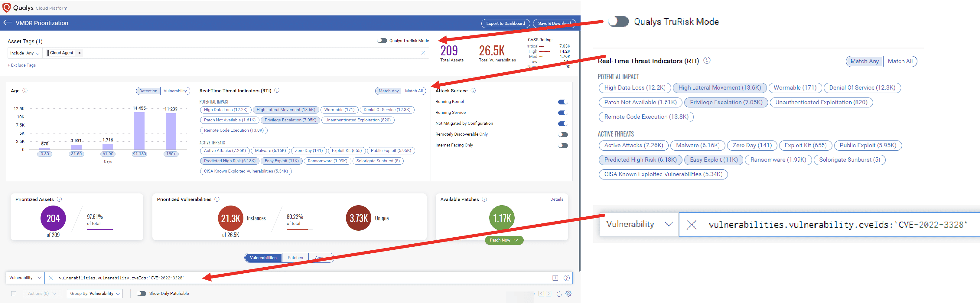The width and height of the screenshot is (980, 303).
Task: Open the Available Patches info icon
Action: tap(484, 199)
